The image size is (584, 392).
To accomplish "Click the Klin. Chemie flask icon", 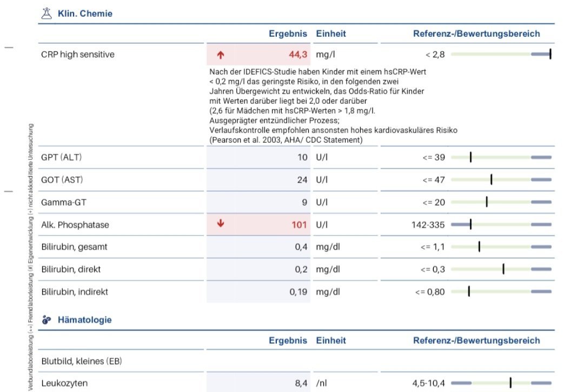I will click(47, 14).
